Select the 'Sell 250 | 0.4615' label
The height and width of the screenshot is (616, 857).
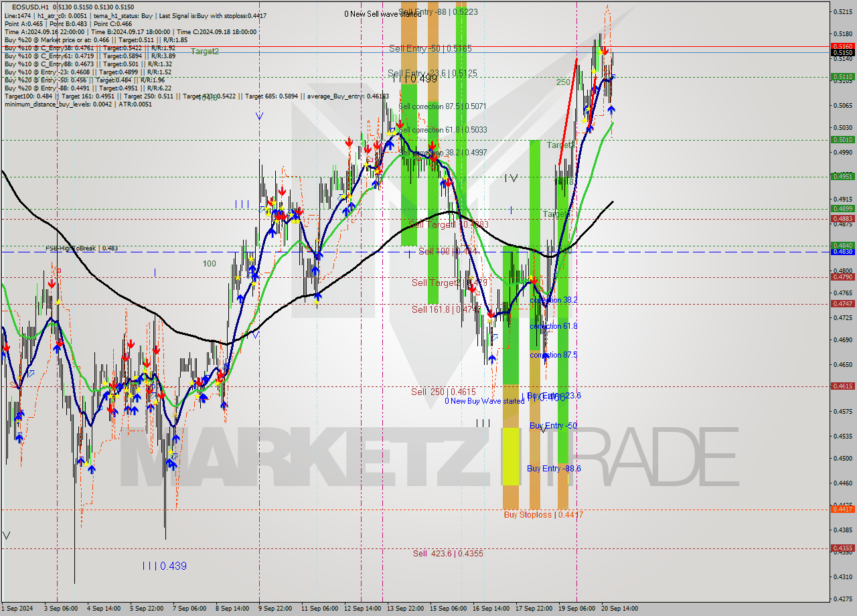[443, 392]
